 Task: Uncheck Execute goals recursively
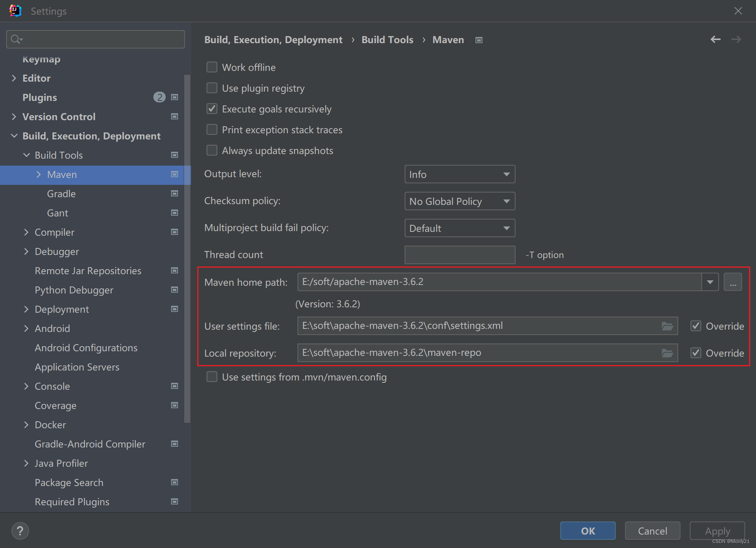[x=212, y=109]
